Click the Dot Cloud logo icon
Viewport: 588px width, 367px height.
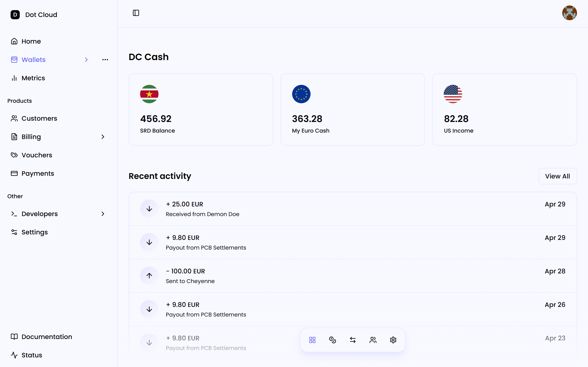[15, 14]
